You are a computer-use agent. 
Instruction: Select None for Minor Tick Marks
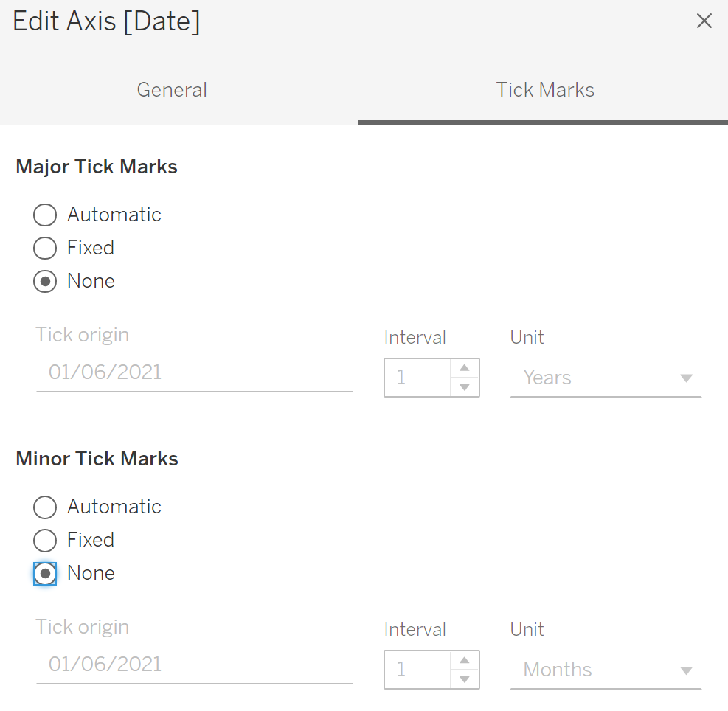coord(45,574)
